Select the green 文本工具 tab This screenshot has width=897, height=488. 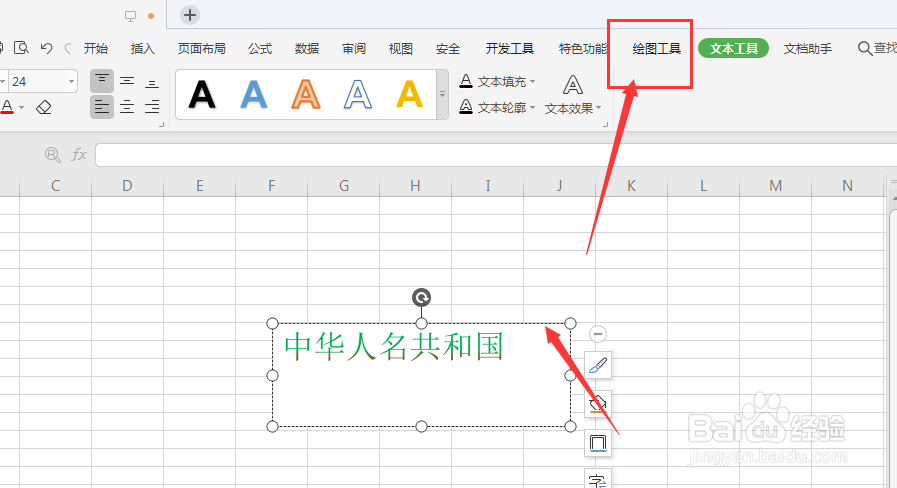click(x=733, y=49)
